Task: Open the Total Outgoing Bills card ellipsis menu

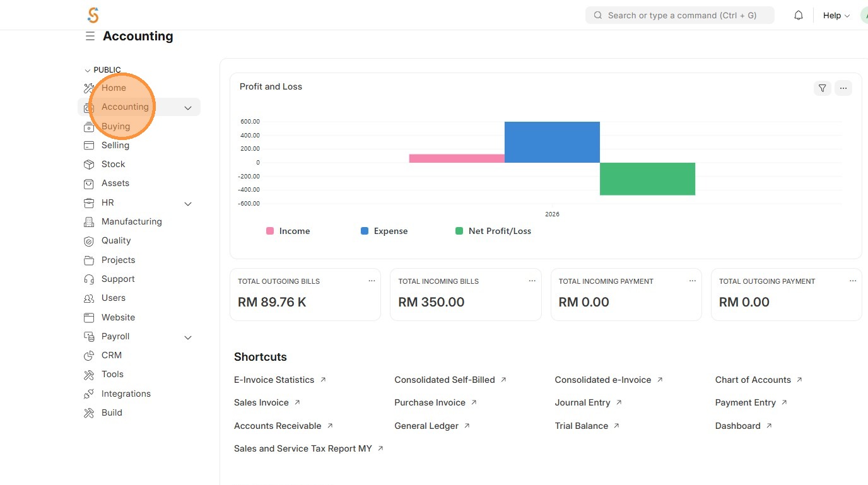Action: point(372,281)
